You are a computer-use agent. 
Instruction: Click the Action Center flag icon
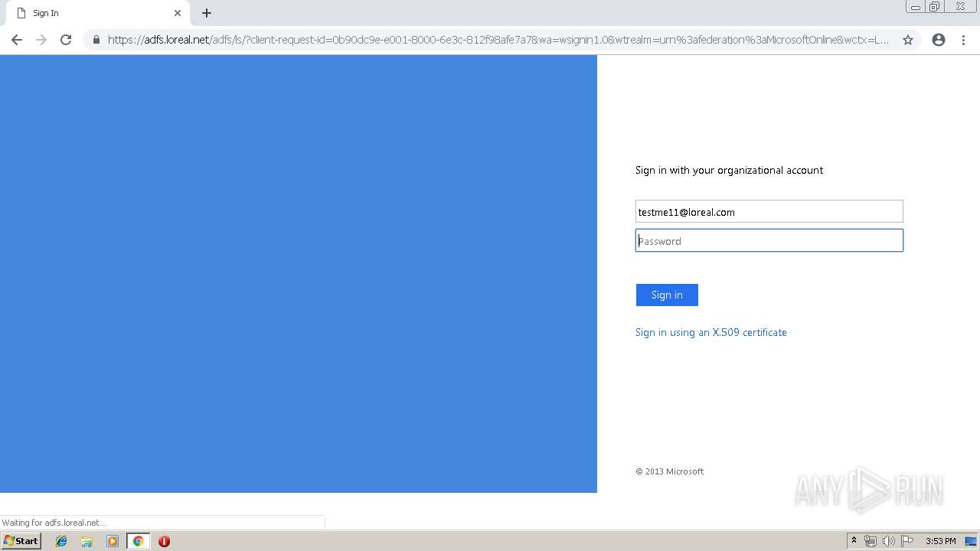(x=907, y=541)
